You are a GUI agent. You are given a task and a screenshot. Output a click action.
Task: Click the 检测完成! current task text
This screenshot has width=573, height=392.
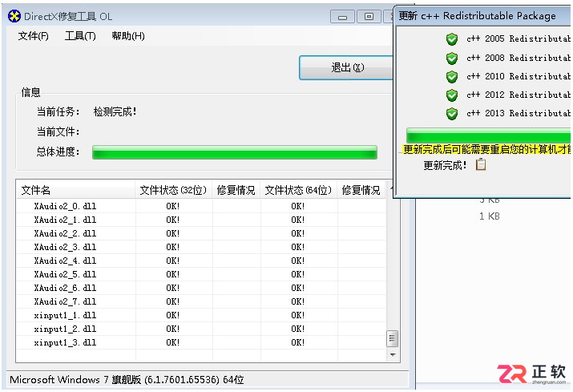[x=115, y=112]
